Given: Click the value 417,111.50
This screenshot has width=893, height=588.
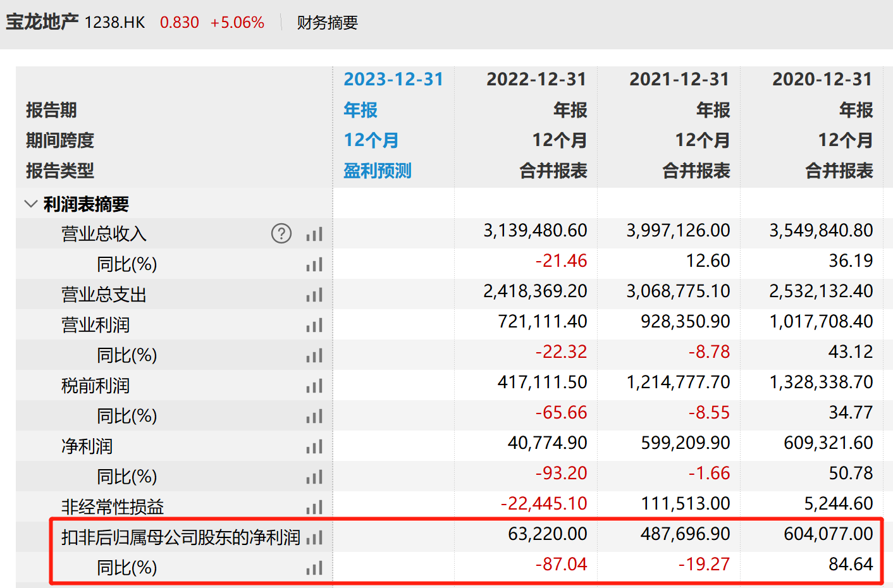Looking at the screenshot, I should point(543,382).
